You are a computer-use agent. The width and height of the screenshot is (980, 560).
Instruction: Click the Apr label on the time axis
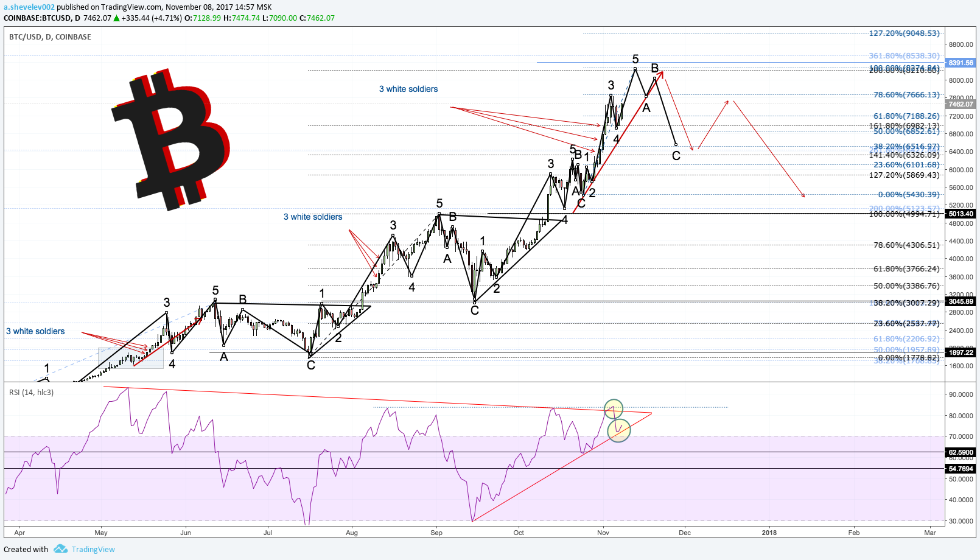19,533
